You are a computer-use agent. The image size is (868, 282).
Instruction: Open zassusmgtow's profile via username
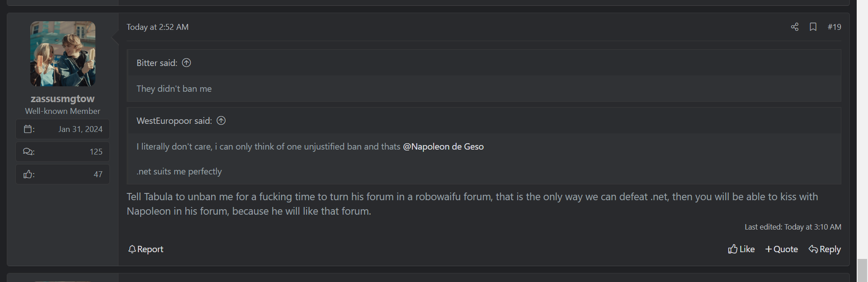(62, 99)
